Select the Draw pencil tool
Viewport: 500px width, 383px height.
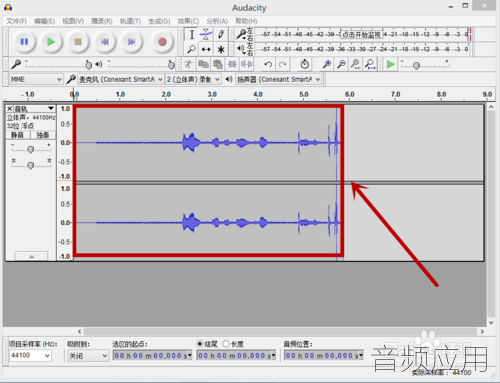click(x=221, y=34)
